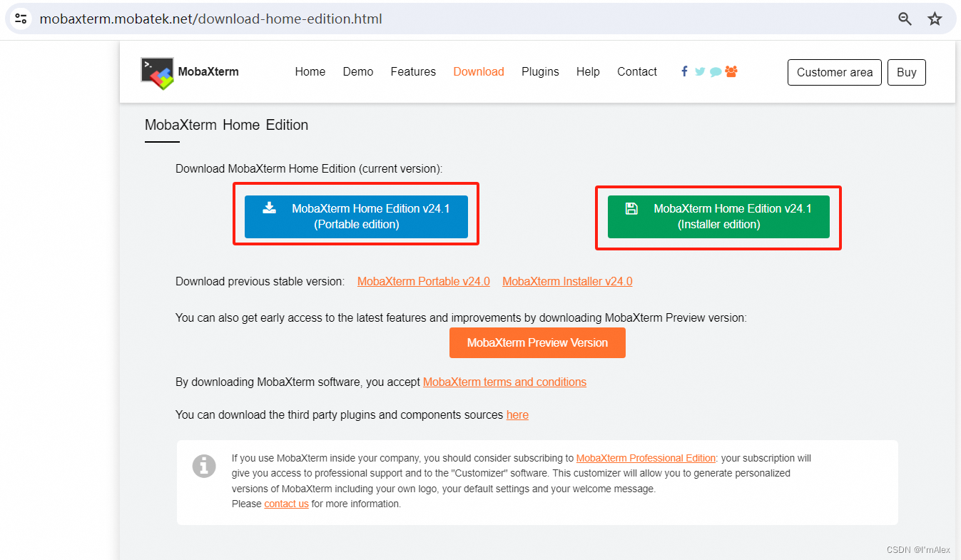Click the 'contact us' link
This screenshot has width=961, height=560.
(286, 504)
